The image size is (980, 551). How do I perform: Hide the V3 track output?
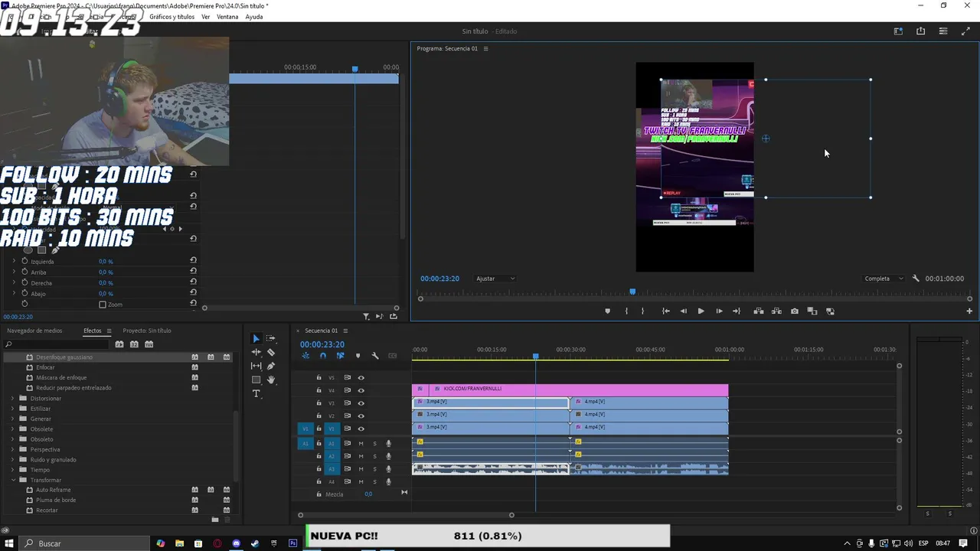(361, 403)
